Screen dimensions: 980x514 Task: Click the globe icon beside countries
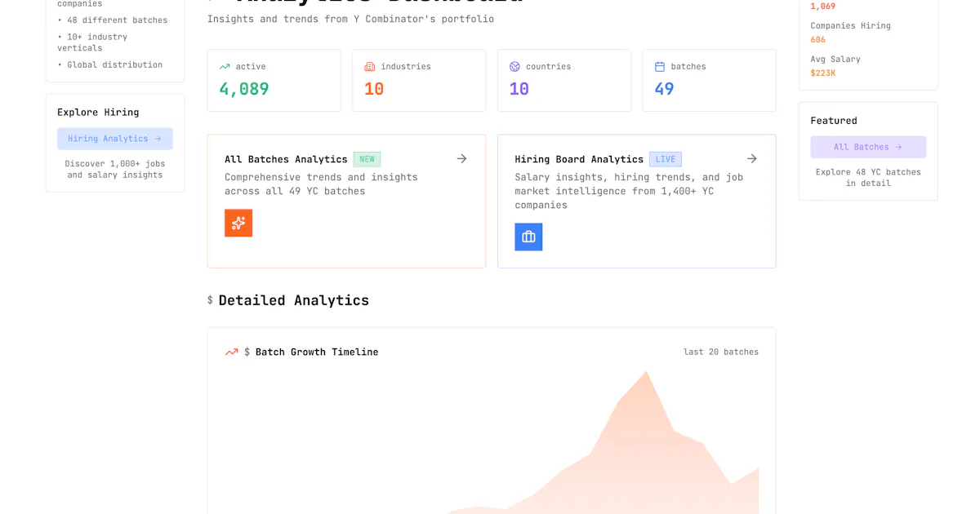[x=514, y=67]
